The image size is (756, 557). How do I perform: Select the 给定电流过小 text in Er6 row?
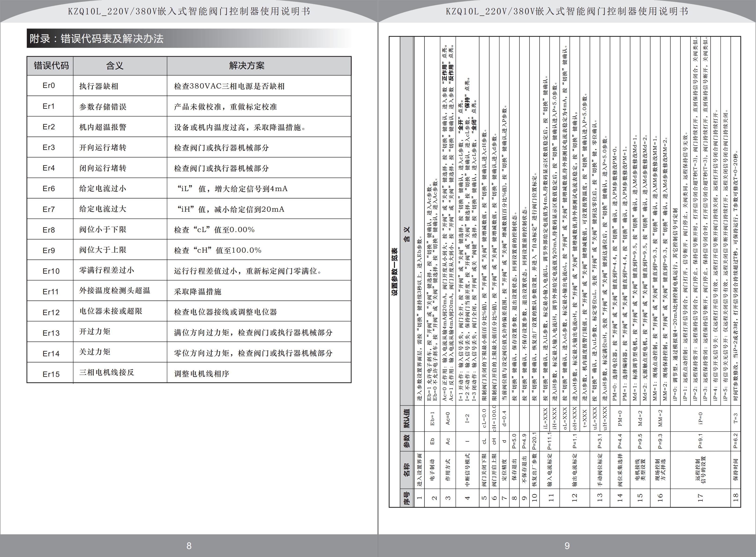click(102, 189)
